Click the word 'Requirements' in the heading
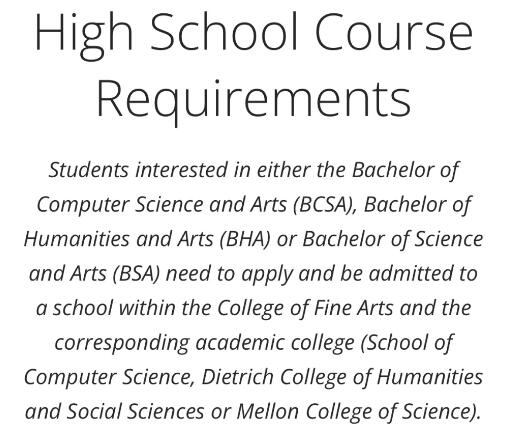This screenshot has width=507, height=437. pos(254,99)
